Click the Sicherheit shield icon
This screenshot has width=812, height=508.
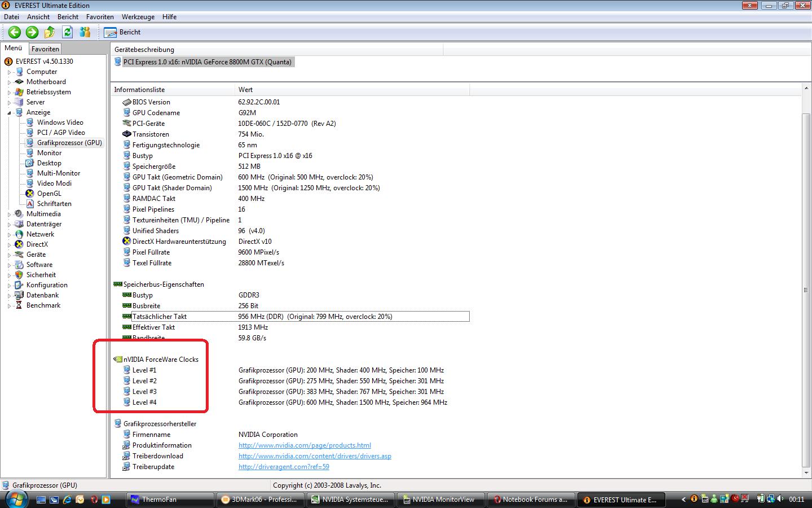19,275
